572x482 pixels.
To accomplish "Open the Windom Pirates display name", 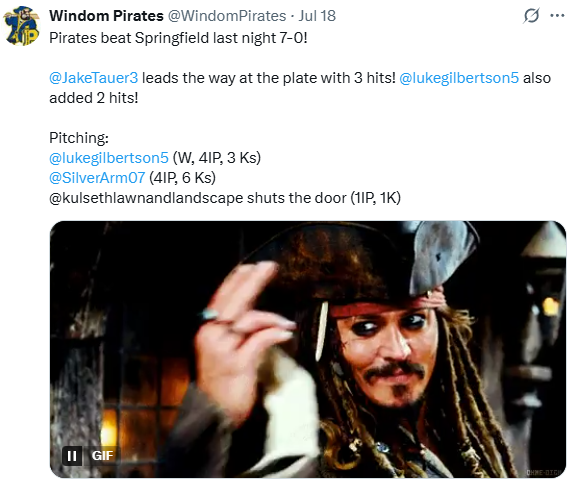I will [x=106, y=16].
